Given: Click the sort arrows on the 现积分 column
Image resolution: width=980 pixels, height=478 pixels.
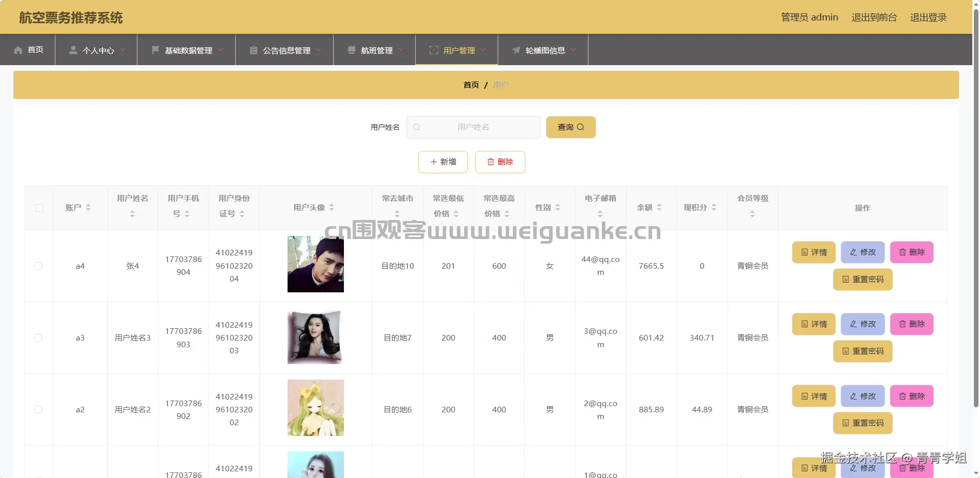Looking at the screenshot, I should (714, 207).
